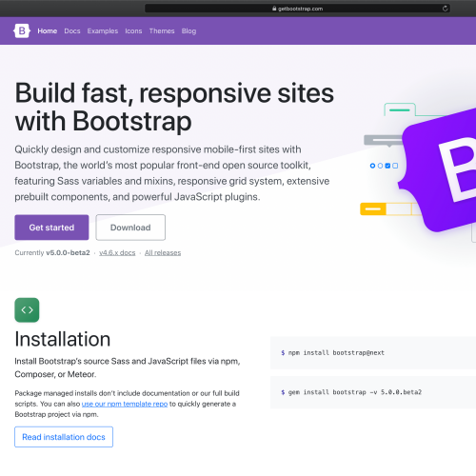Focus the getbootstrap.com address bar
This screenshot has width=476, height=476.
point(297,9)
